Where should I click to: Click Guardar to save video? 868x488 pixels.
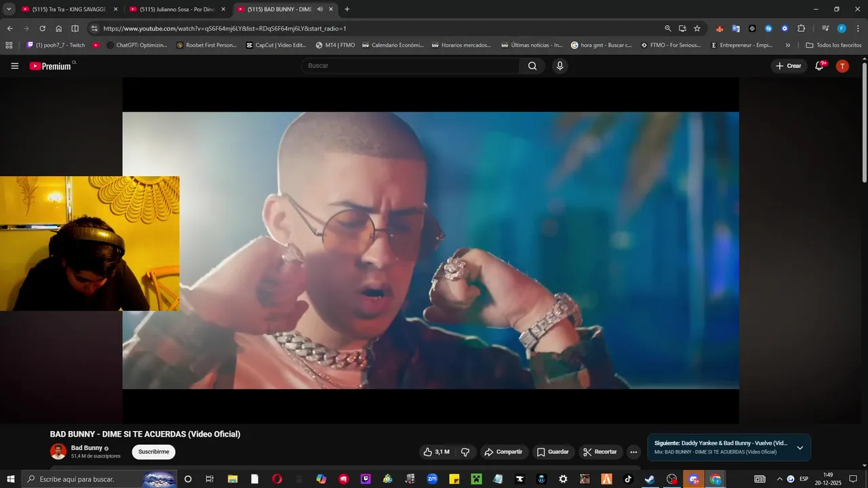point(552,452)
